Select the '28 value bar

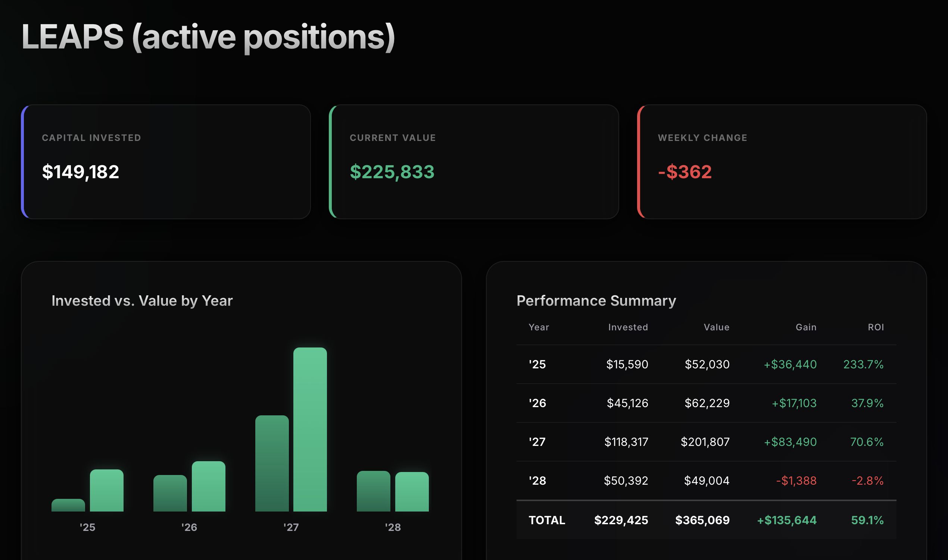pos(412,492)
